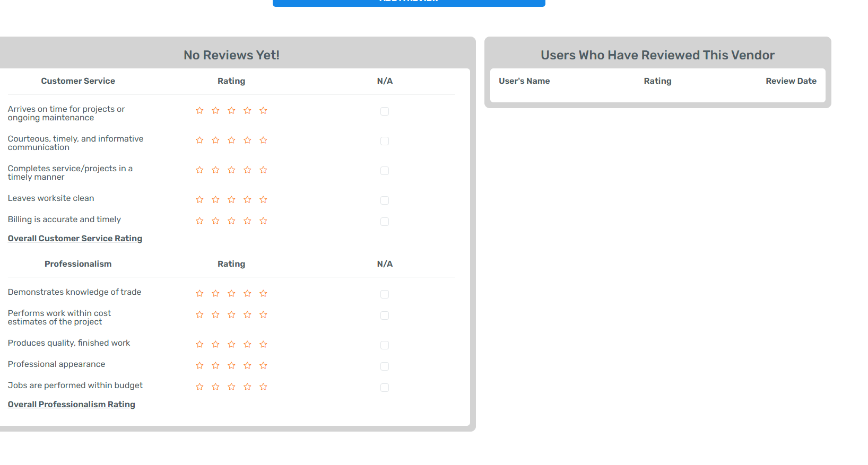Rate 'Professional appearance' four stars
The width and height of the screenshot is (868, 465).
point(247,365)
